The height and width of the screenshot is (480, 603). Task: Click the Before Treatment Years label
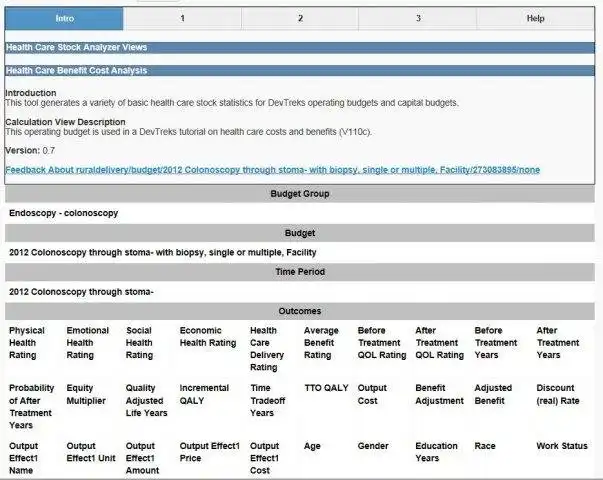pos(496,343)
